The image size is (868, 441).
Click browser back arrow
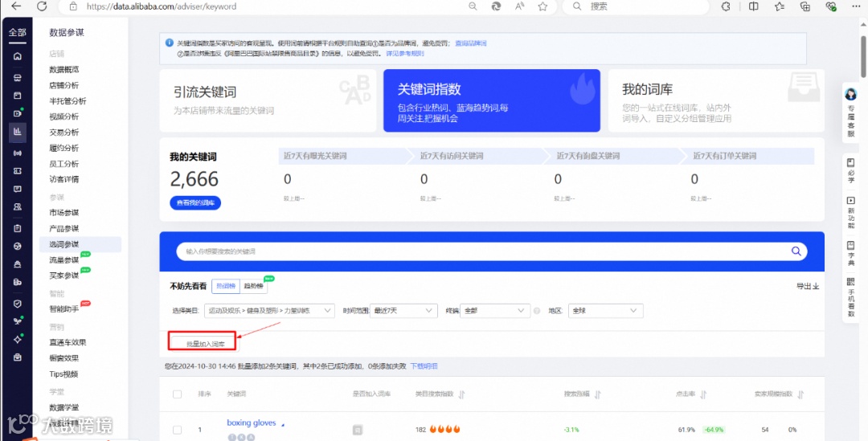tap(16, 6)
